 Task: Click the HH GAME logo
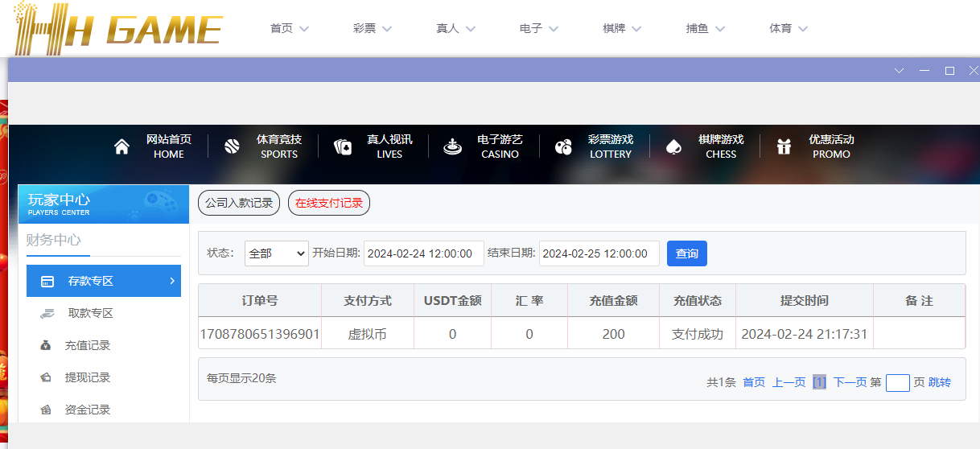(117, 28)
